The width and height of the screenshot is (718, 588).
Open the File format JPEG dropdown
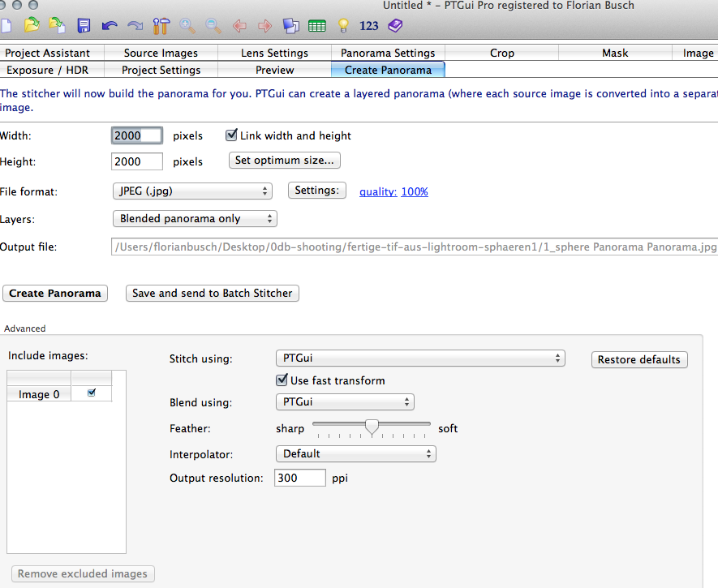(x=191, y=191)
